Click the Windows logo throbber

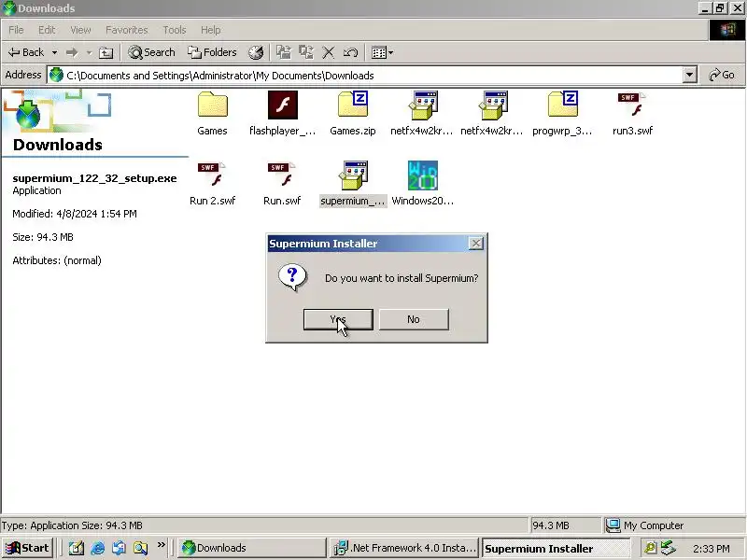(x=727, y=30)
